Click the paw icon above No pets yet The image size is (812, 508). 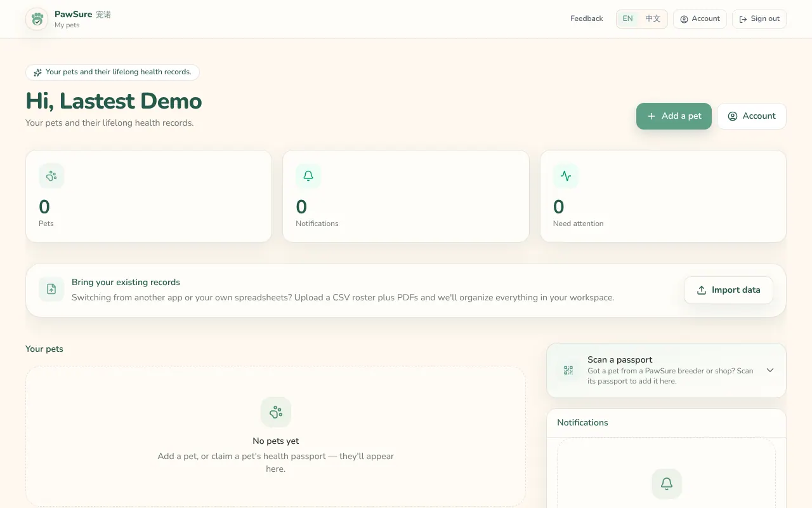(276, 412)
